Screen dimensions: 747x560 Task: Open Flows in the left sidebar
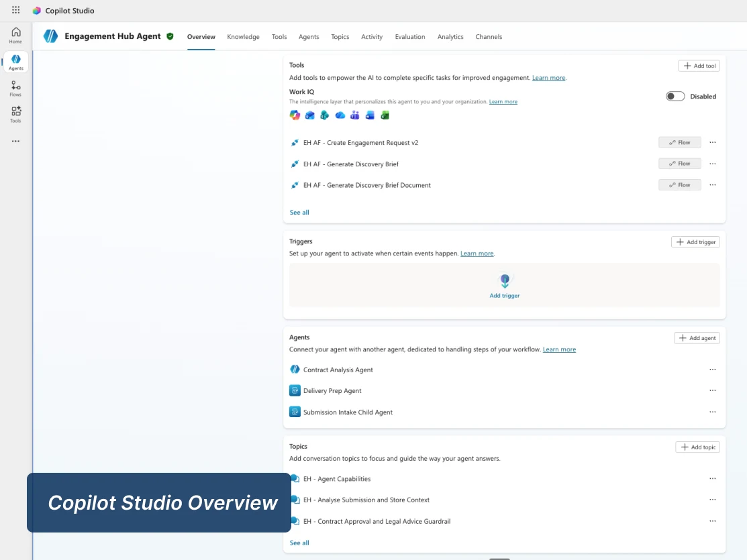[15, 89]
